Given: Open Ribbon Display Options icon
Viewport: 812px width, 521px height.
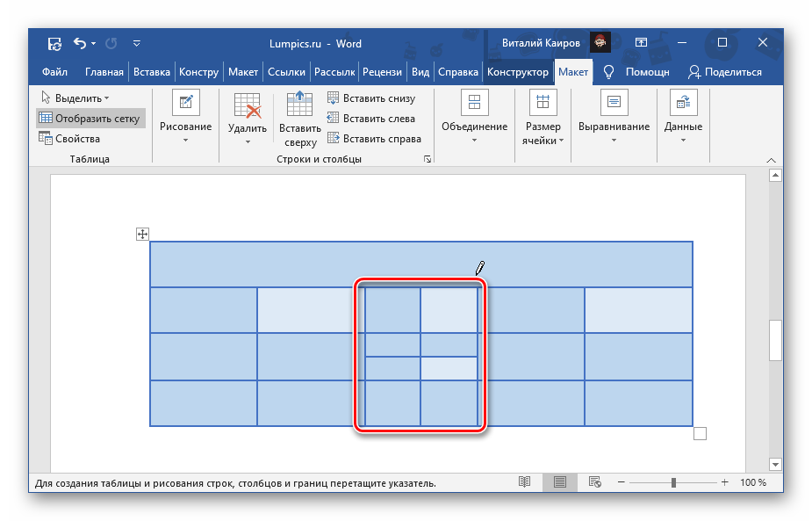Looking at the screenshot, I should pos(641,43).
